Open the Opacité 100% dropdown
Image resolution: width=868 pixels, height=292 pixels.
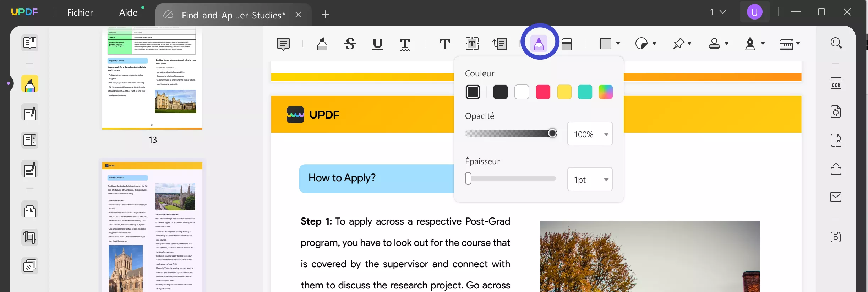590,134
